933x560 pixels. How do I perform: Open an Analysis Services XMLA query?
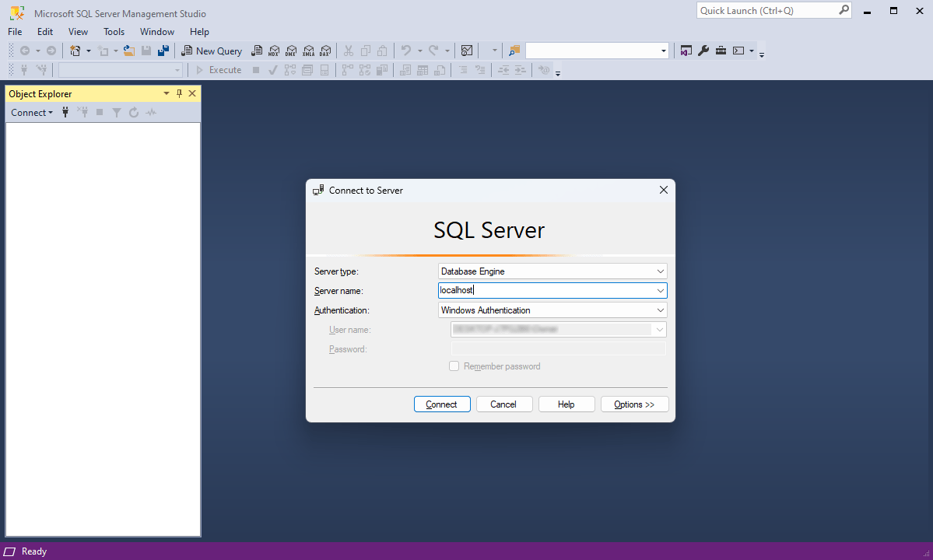tap(308, 51)
